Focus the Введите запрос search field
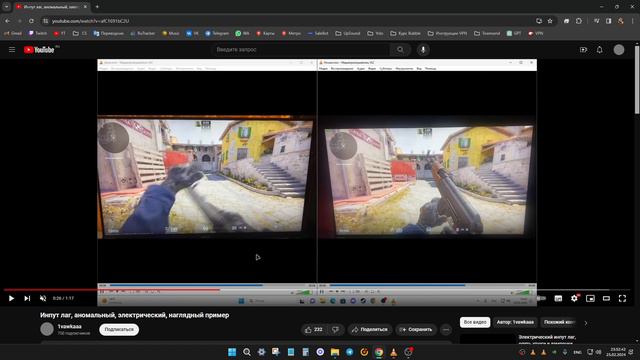This screenshot has width=640, height=360. 301,49
